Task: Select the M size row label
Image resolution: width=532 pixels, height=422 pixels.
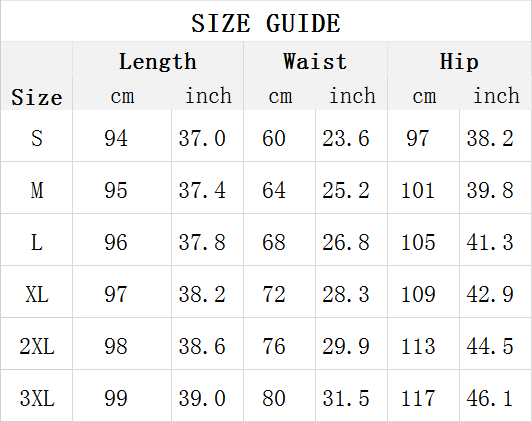Action: [x=37, y=190]
